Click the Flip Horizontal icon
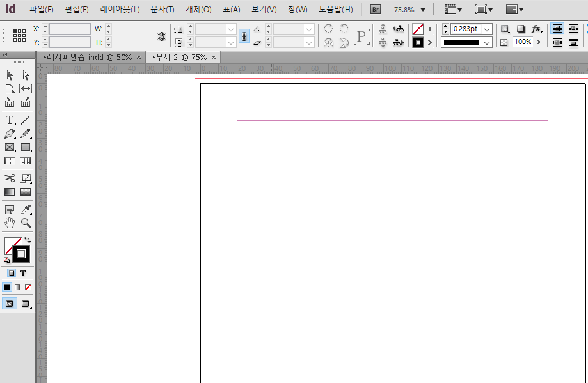The image size is (588, 383). [328, 43]
